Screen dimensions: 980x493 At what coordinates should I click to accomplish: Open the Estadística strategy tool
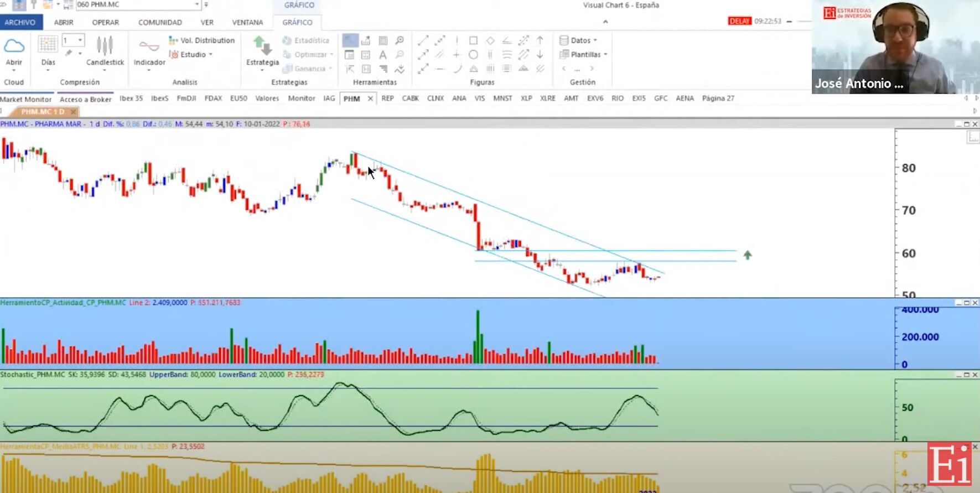click(x=305, y=40)
